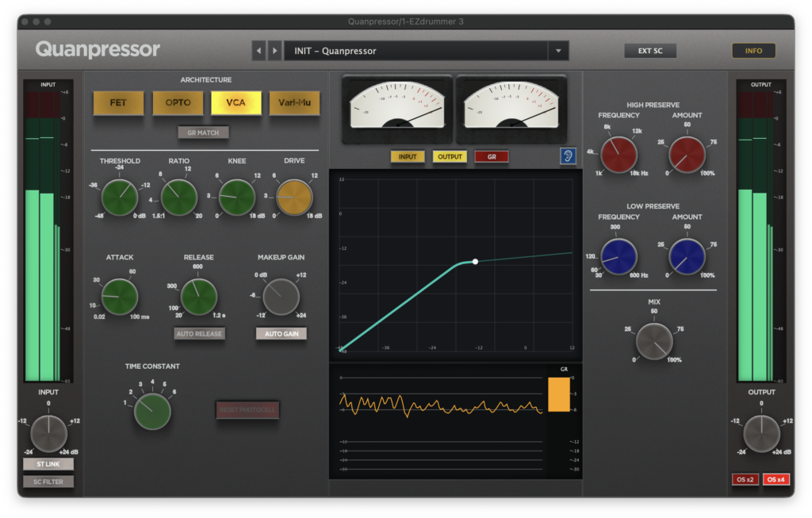Click the THRESHOLD knob
Viewport: 812px width, 518px height.
click(120, 198)
